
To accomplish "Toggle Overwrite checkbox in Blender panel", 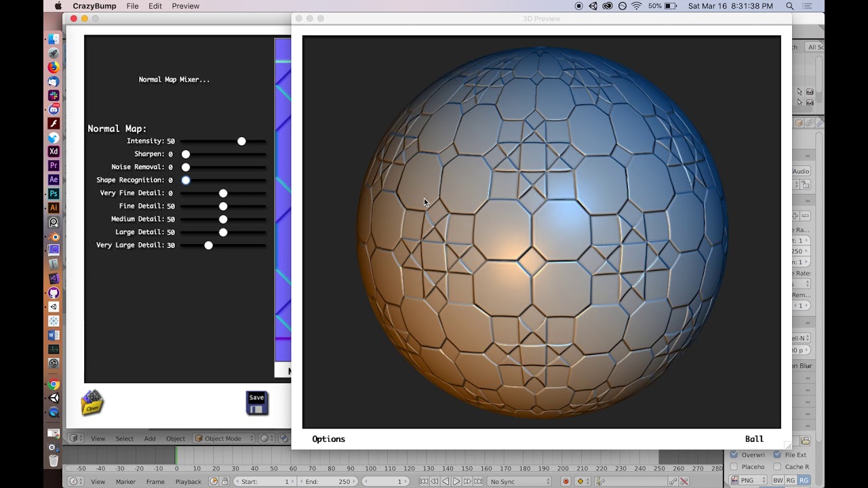I will [734, 455].
